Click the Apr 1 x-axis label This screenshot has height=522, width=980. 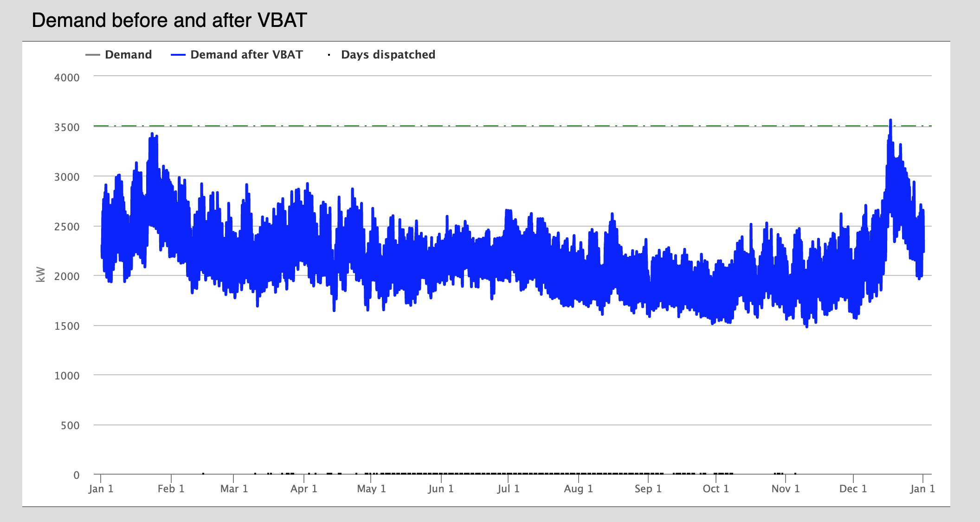click(x=303, y=489)
